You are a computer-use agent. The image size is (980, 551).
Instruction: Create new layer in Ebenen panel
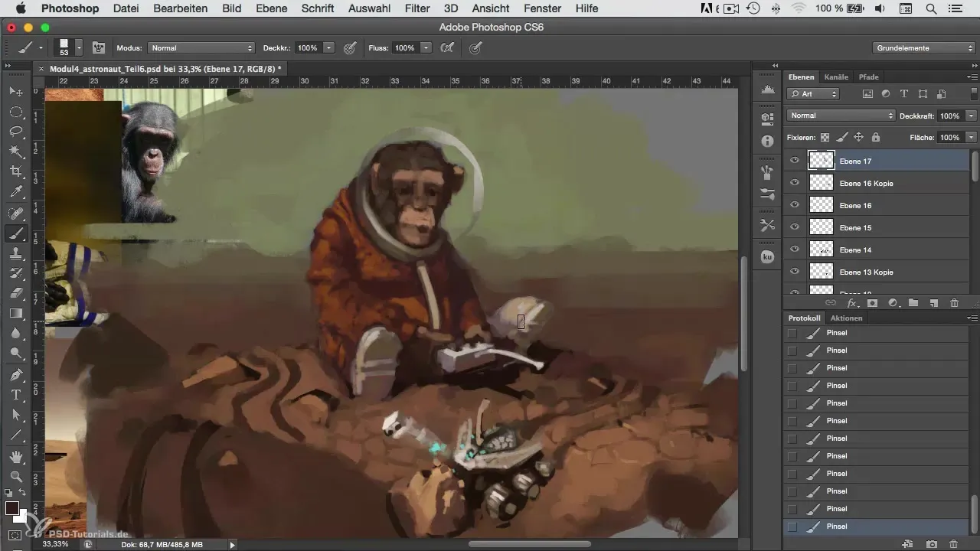(x=933, y=303)
